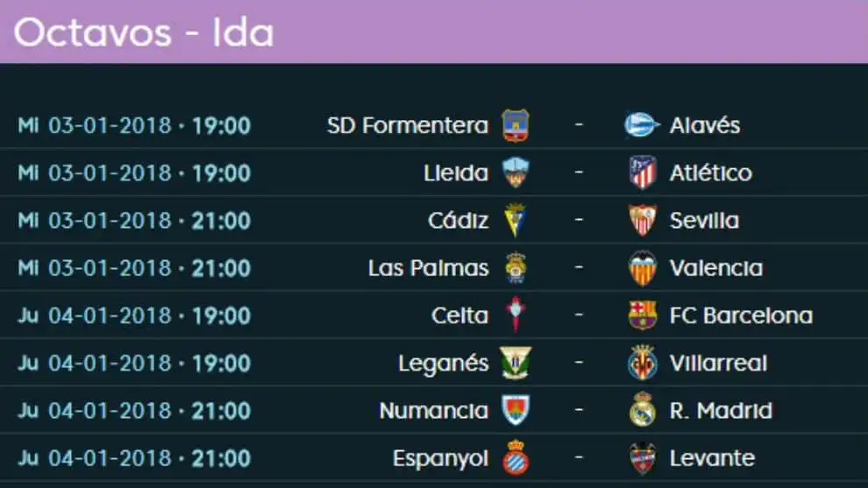Click the Espanyol club crest
The height and width of the screenshot is (488, 868).
pos(516,457)
